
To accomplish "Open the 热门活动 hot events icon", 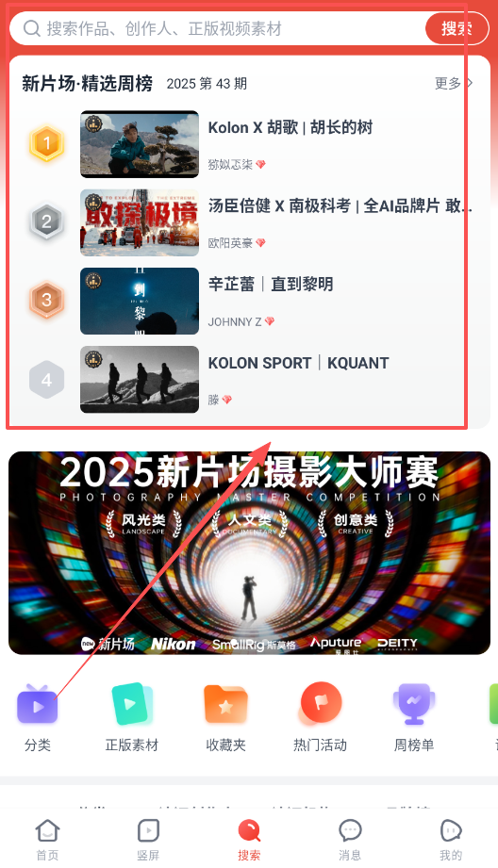I will (x=320, y=705).
